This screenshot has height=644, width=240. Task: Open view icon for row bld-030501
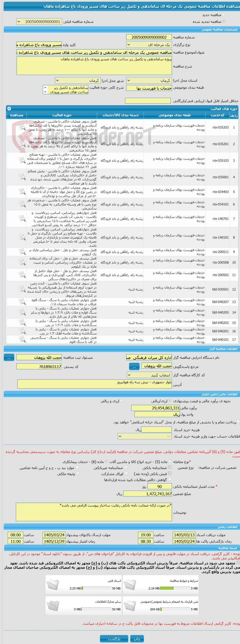coord(22,289)
